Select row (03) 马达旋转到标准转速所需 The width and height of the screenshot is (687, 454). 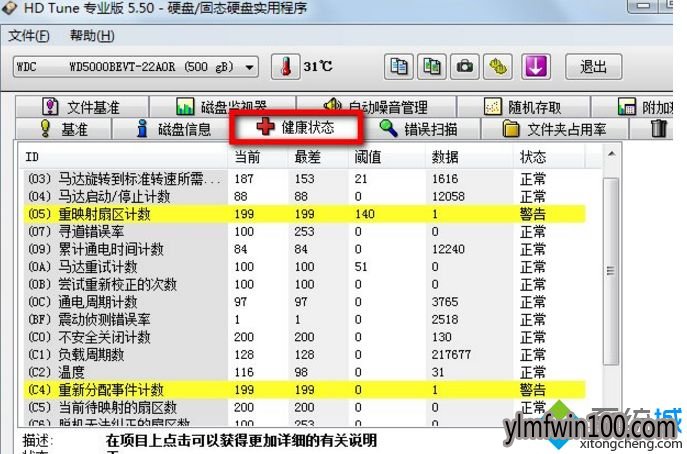(304, 179)
